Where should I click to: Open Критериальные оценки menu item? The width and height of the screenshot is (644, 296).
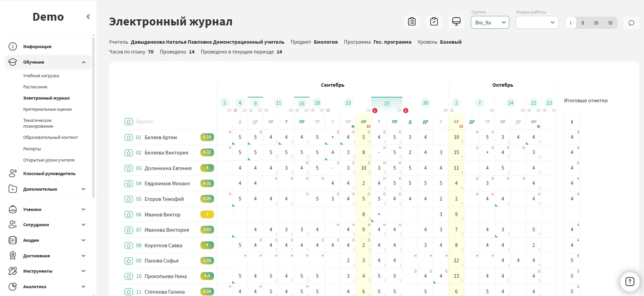pyautogui.click(x=47, y=109)
